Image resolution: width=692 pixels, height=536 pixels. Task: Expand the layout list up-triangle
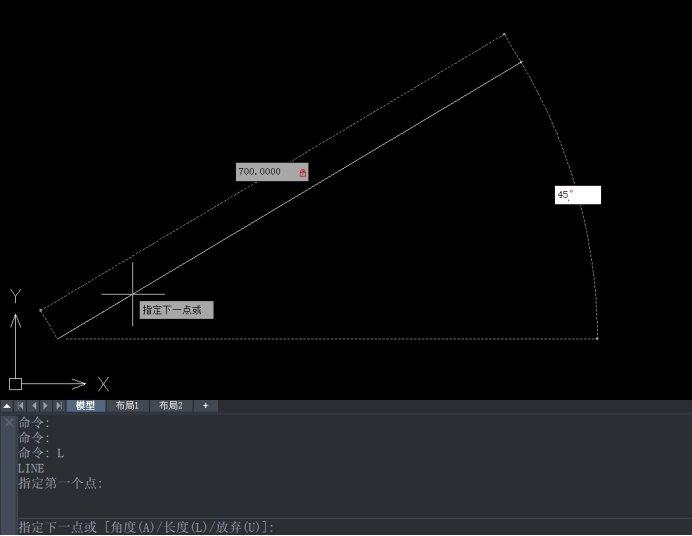[x=7, y=406]
